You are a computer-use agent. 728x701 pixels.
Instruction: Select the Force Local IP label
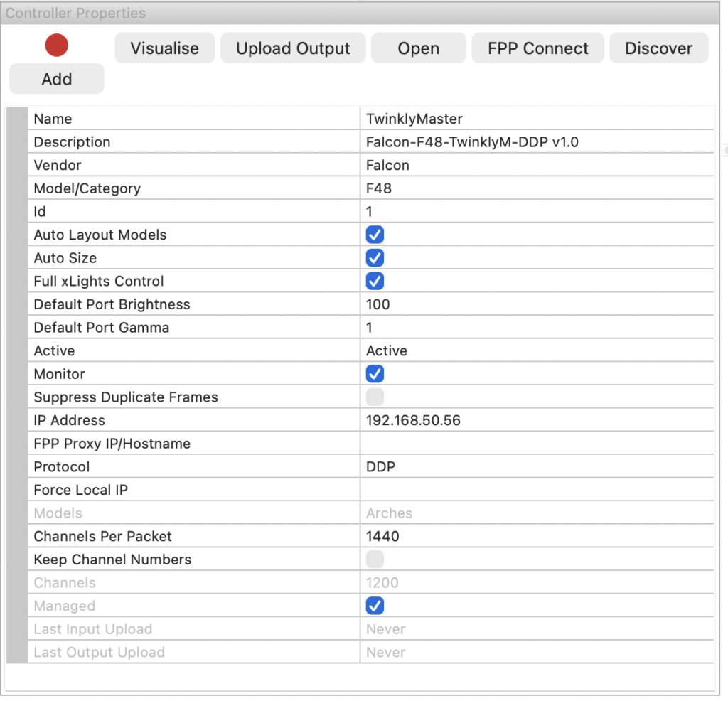(x=80, y=491)
